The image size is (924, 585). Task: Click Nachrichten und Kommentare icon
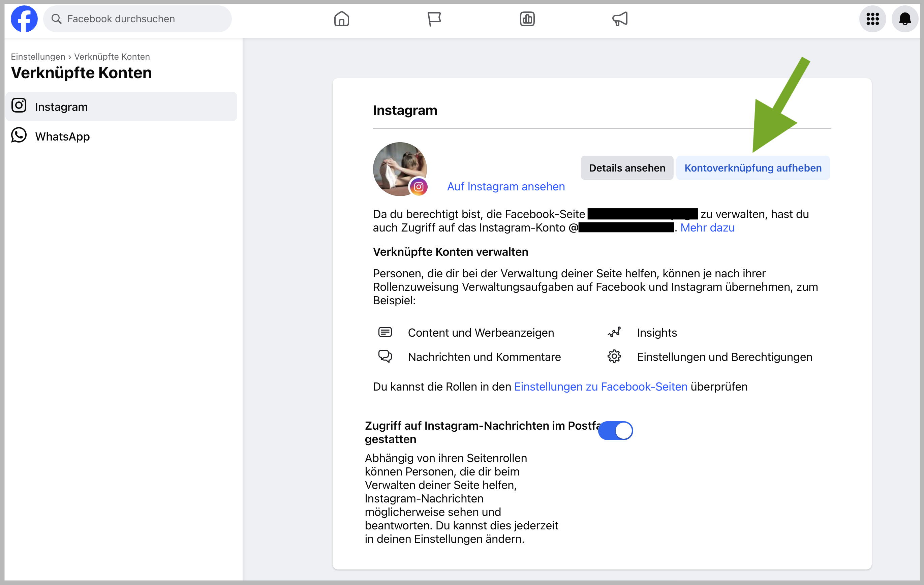(385, 357)
